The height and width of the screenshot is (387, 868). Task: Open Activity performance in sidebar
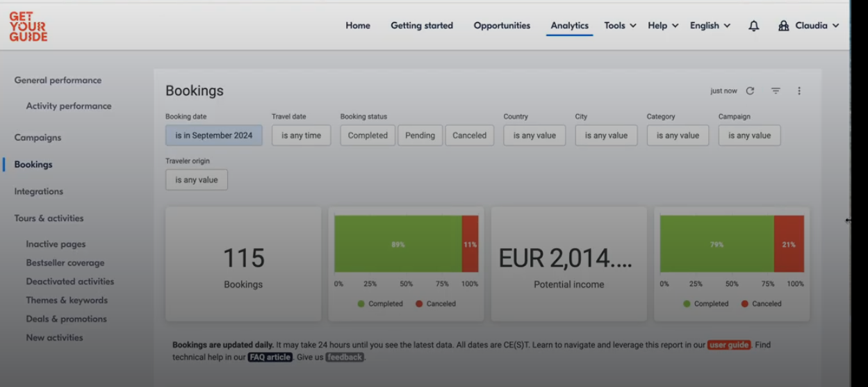(69, 106)
